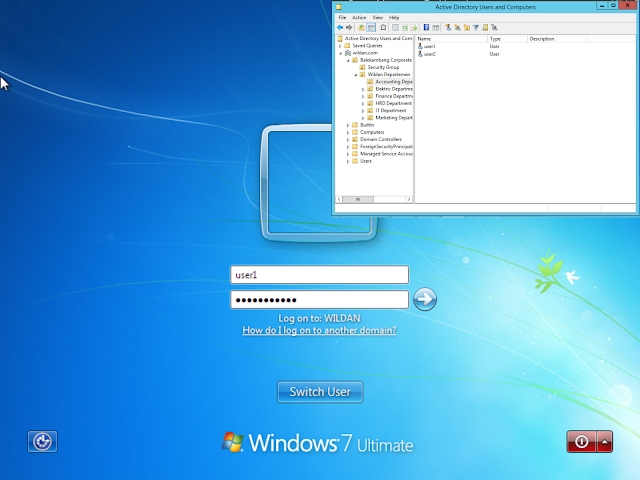Sort list by the Name column header
This screenshot has height=480, width=640.
click(x=451, y=39)
